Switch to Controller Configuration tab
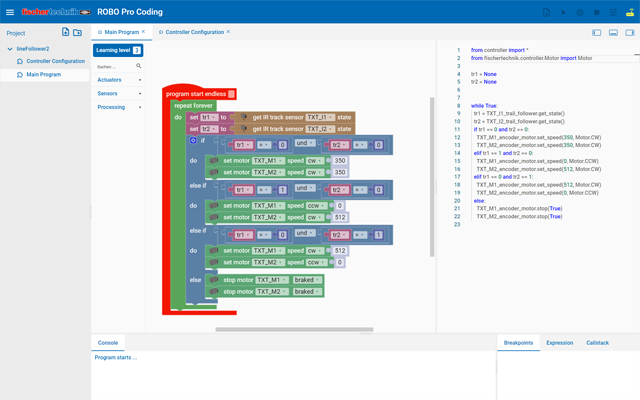The height and width of the screenshot is (400, 640). coord(194,32)
